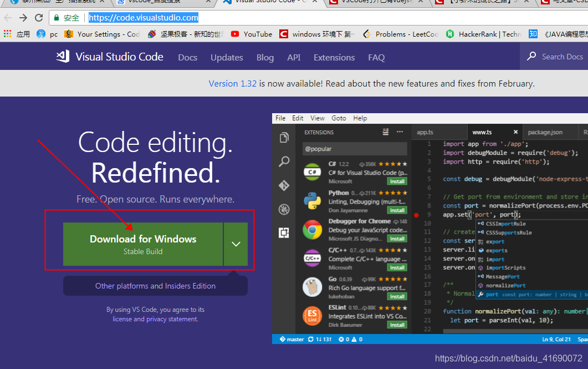Open the API navigation item
This screenshot has width=588, height=369.
coord(294,58)
